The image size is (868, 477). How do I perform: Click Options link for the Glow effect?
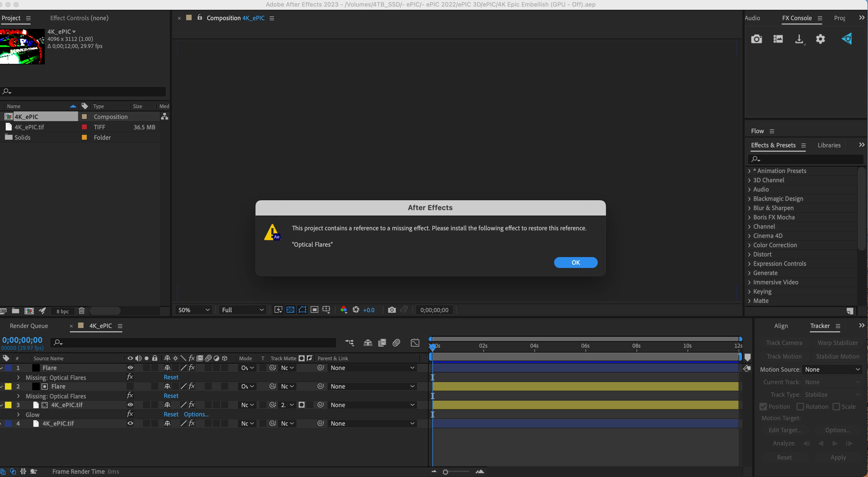tap(196, 414)
